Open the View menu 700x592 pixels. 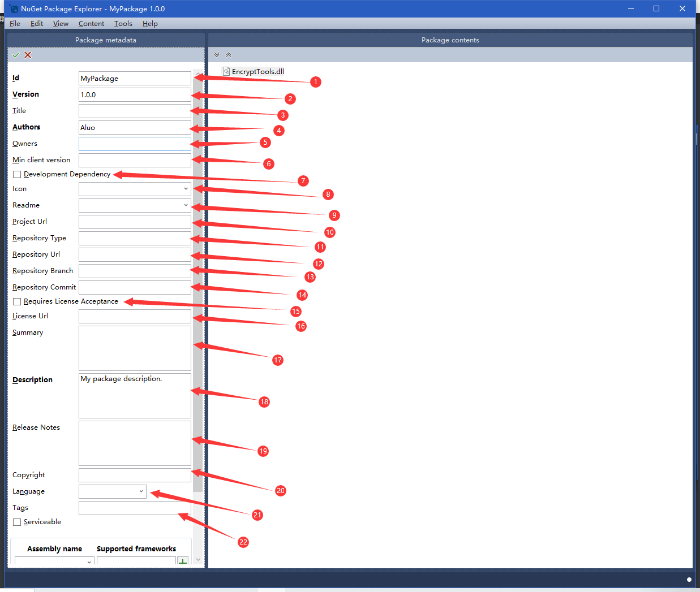[61, 24]
